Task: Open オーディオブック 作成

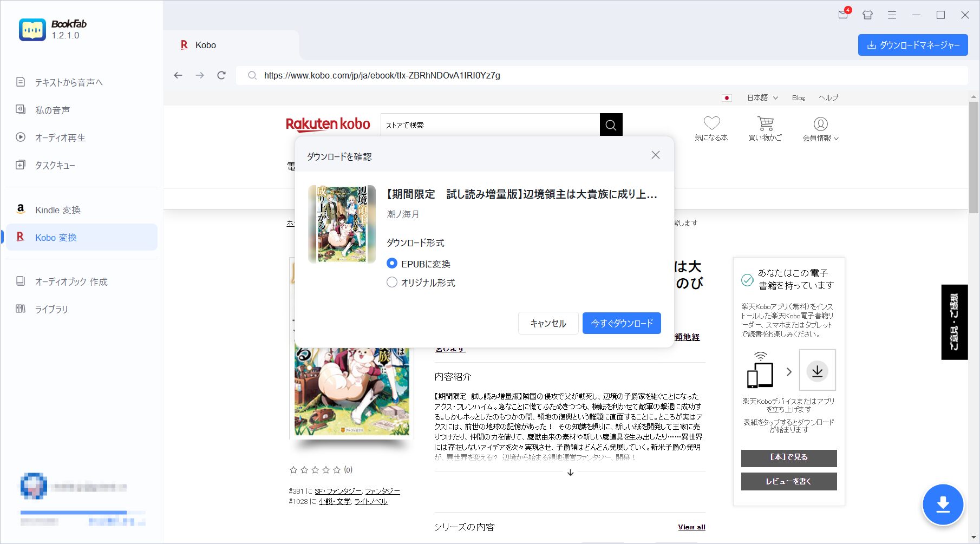Action: [x=71, y=281]
